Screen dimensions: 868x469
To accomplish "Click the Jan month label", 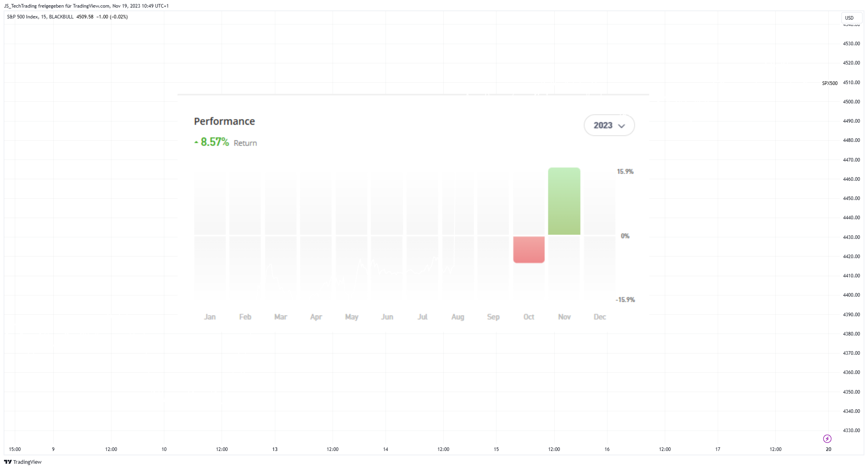I will [x=210, y=317].
